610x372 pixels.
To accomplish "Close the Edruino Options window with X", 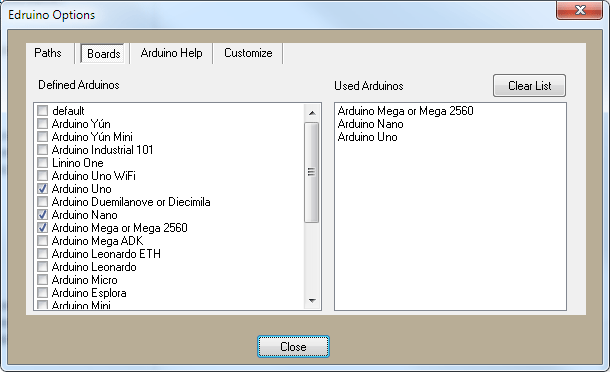I will [x=580, y=10].
